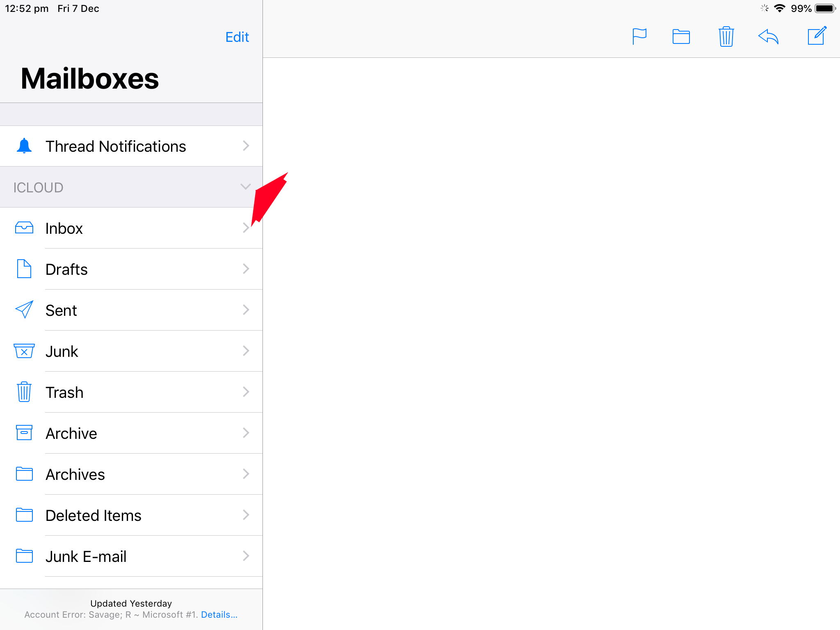Open Drafts via its chevron
The image size is (840, 630).
[x=246, y=269]
